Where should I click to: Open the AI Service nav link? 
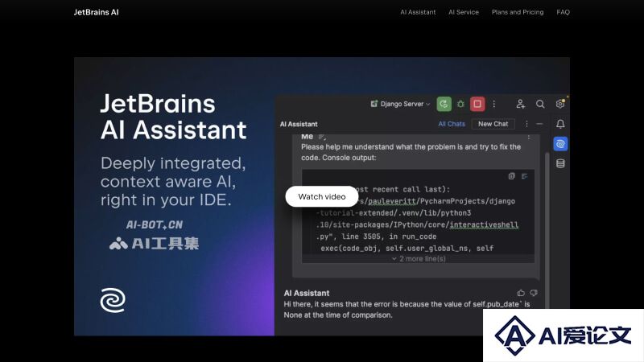[x=464, y=12]
